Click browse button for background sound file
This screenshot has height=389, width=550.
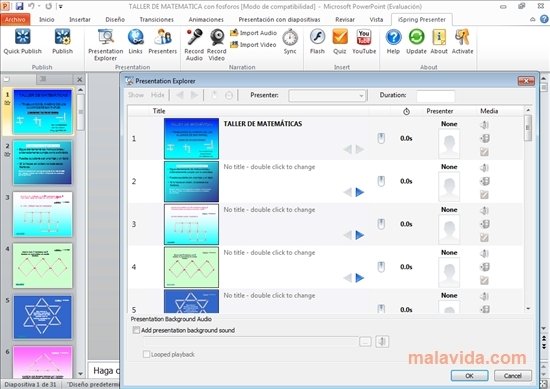click(x=365, y=341)
